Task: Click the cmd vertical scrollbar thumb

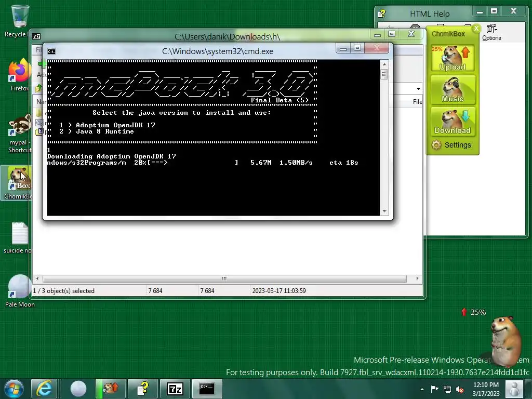Action: pos(384,74)
